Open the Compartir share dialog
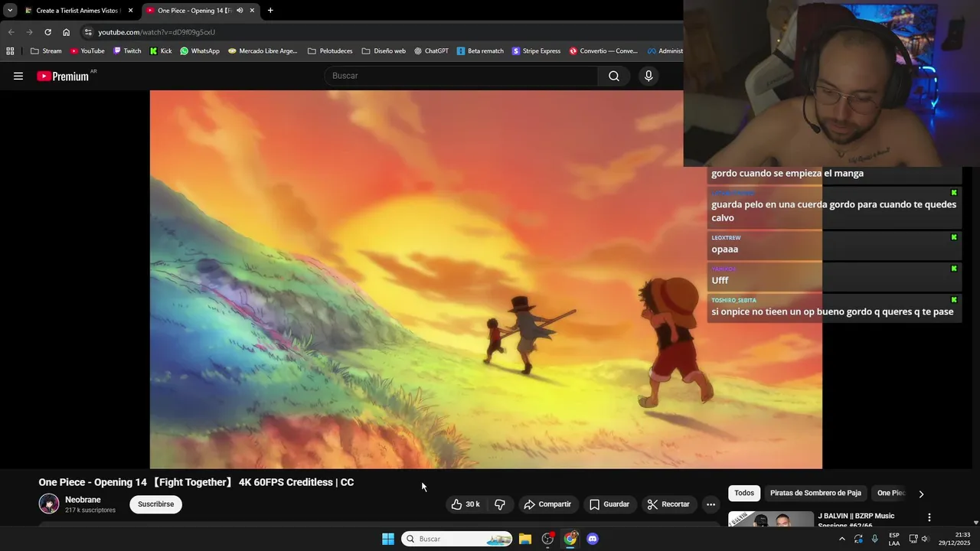980x551 pixels. (x=547, y=504)
